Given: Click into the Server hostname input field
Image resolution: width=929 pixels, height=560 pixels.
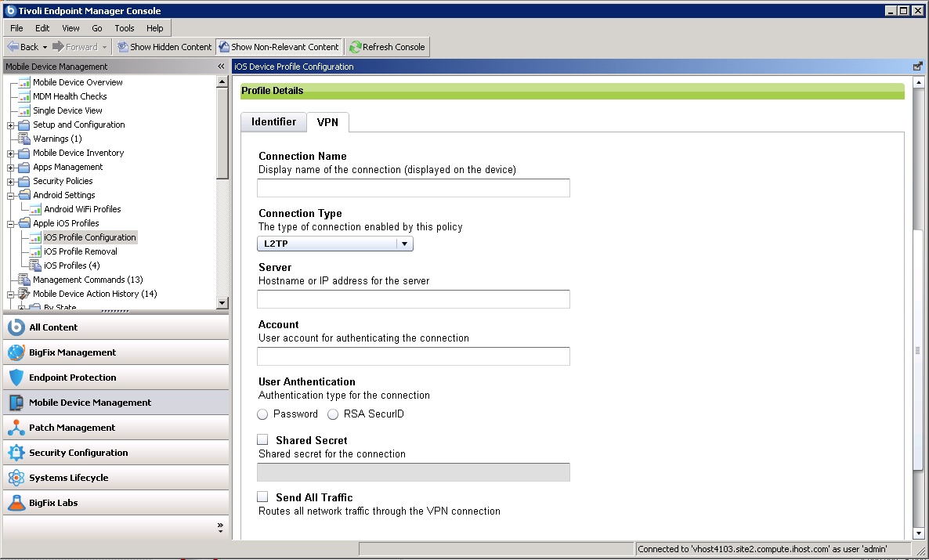Looking at the screenshot, I should tap(414, 299).
